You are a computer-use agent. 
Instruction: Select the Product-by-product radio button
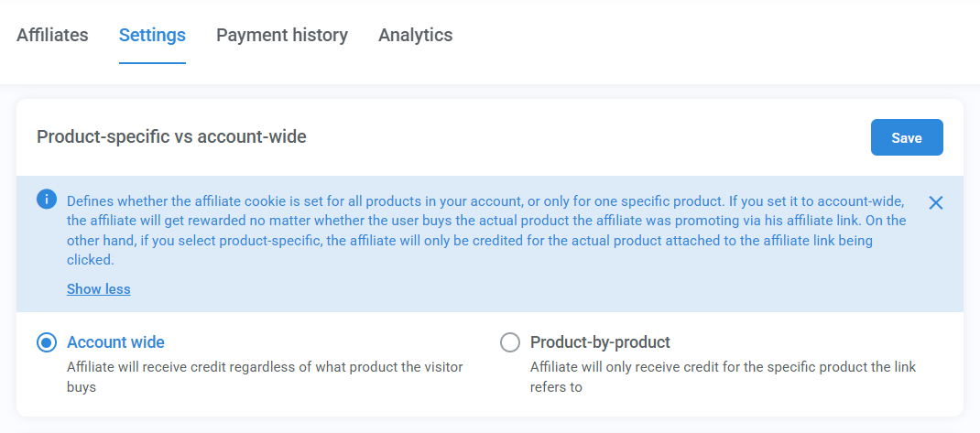(x=510, y=342)
